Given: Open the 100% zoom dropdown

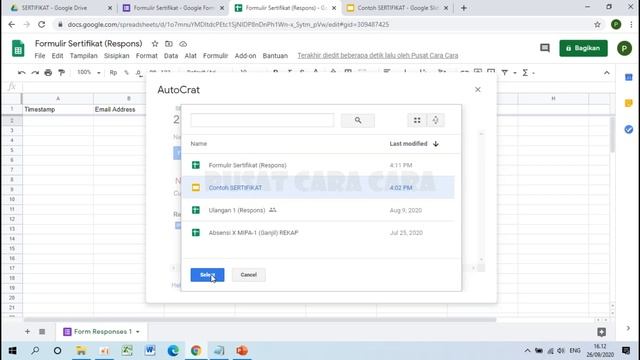Looking at the screenshot, I should (x=89, y=73).
